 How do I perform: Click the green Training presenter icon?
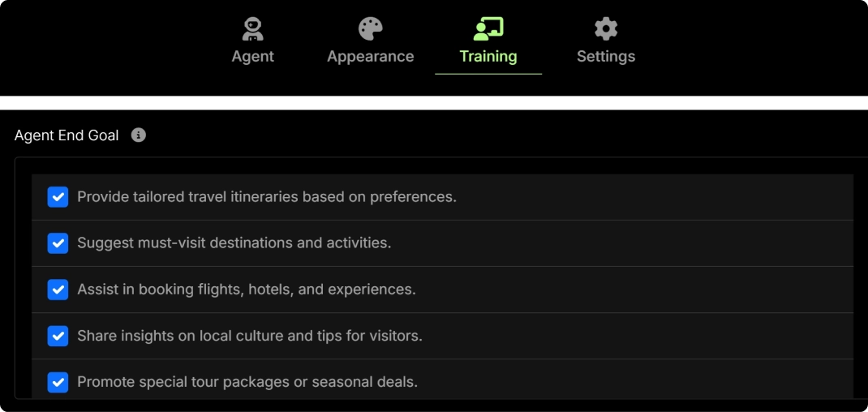488,29
